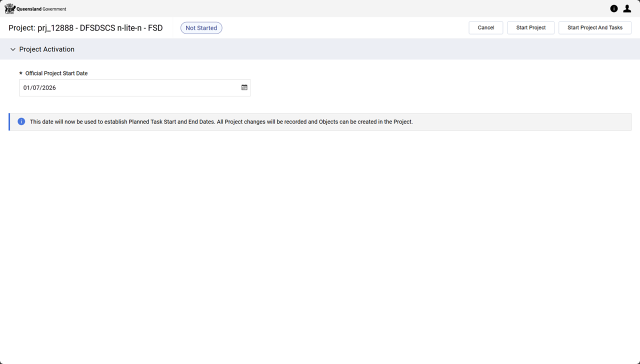Click the blank area below the info banner
Screen dimensions: 640x364
(x=320, y=240)
